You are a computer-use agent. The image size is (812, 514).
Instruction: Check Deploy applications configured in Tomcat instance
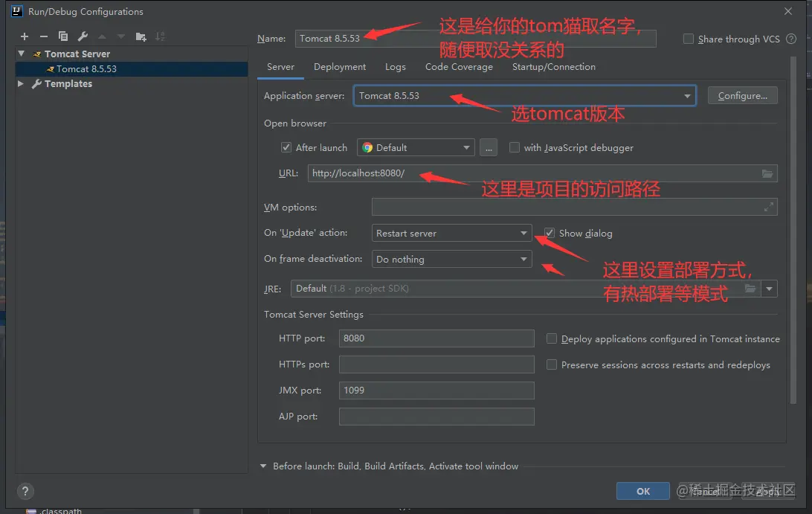point(552,339)
